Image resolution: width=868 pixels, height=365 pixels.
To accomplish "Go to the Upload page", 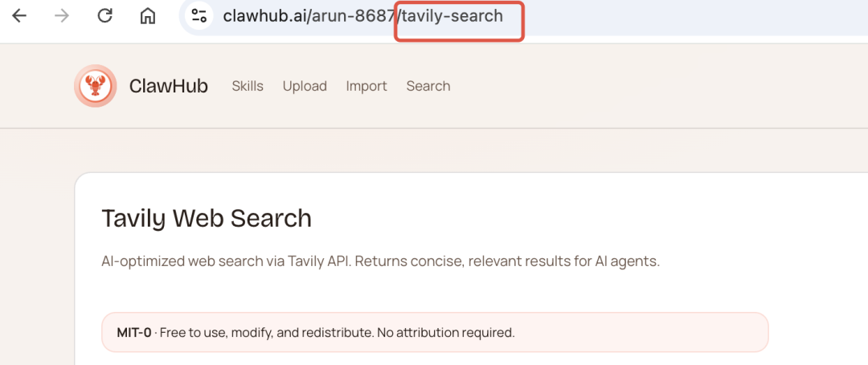I will click(x=305, y=86).
